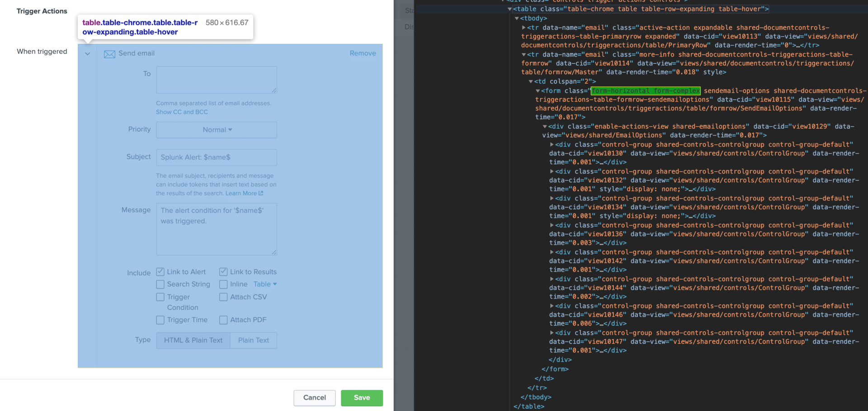Viewport: 868px width, 411px height.
Task: Click the Save button
Action: pyautogui.click(x=362, y=398)
